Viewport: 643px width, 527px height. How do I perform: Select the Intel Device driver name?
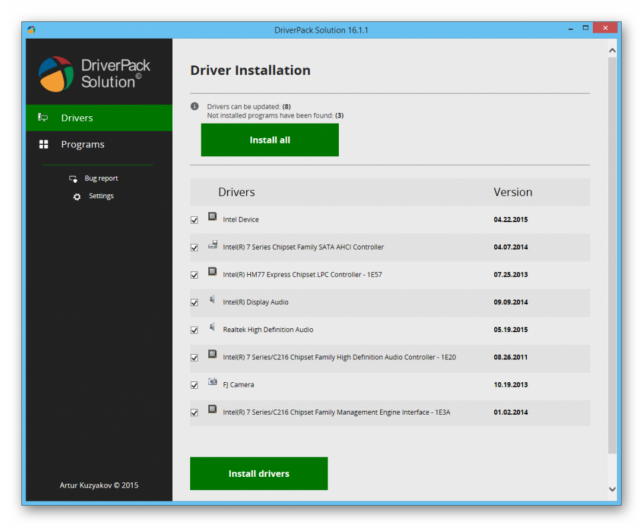click(241, 219)
